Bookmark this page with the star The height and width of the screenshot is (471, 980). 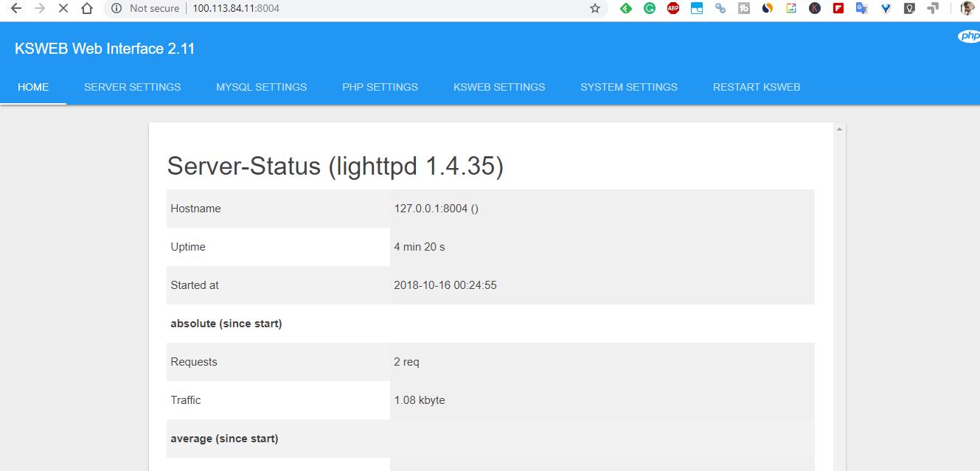click(595, 9)
